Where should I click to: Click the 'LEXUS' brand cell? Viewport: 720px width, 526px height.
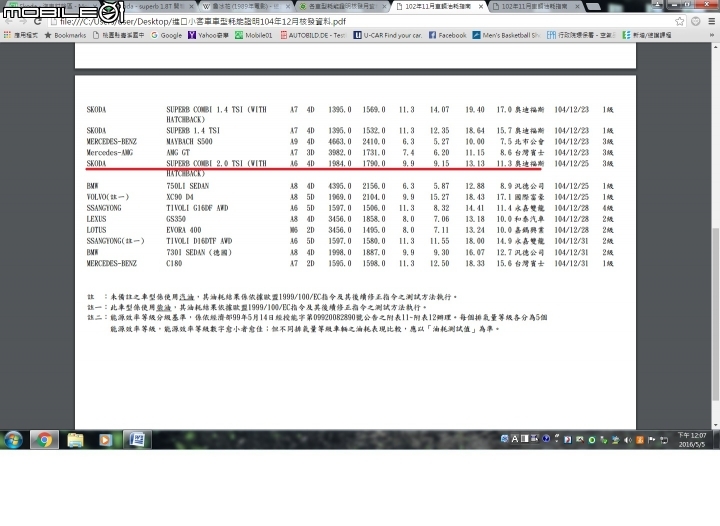96,219
